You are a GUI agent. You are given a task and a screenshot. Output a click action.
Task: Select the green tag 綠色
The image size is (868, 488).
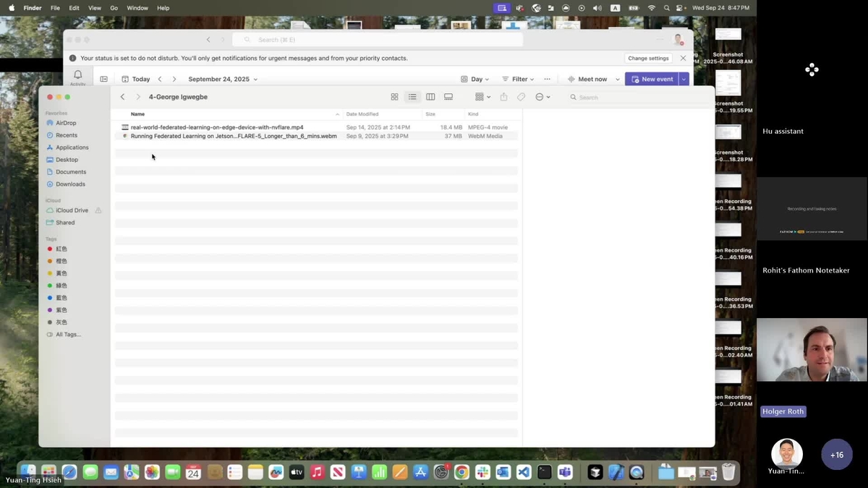tap(61, 286)
